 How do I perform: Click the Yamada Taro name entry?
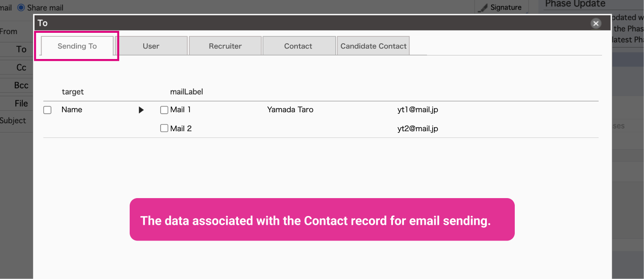click(x=290, y=110)
